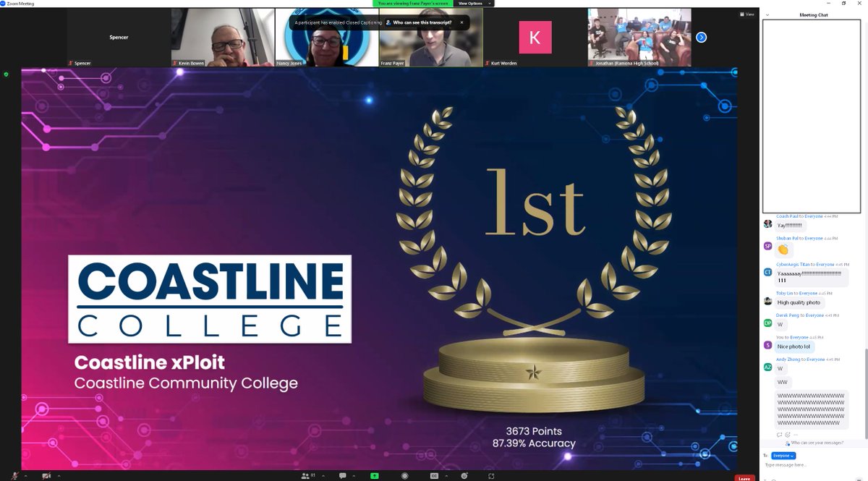The width and height of the screenshot is (868, 481).
Task: Click 'Yay!!!!!!!!!!!' message from Coach Paul
Action: 790,226
